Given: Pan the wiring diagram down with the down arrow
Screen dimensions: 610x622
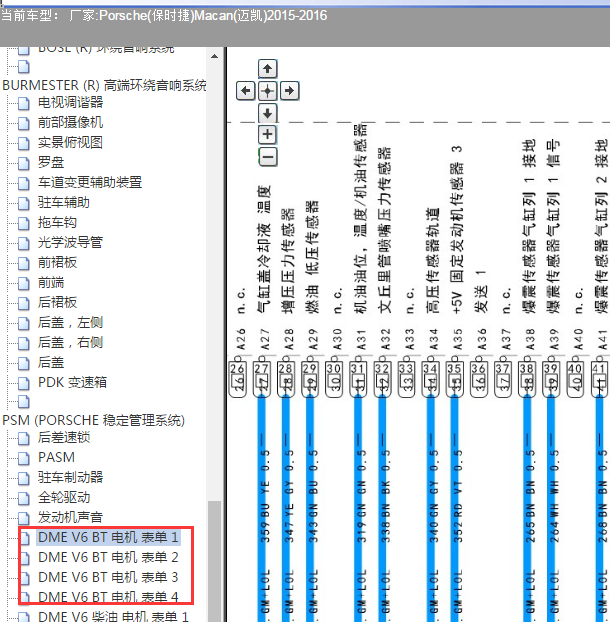Looking at the screenshot, I should click(x=267, y=113).
